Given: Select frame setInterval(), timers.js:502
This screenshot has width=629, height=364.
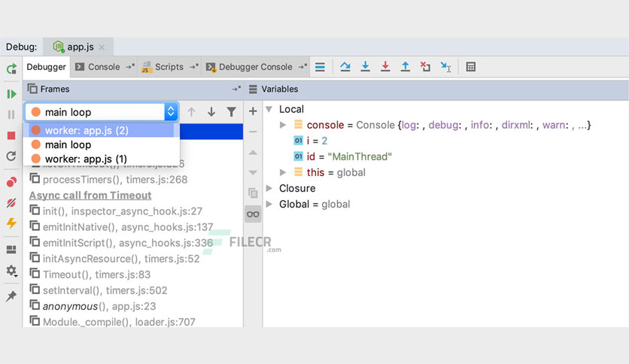Looking at the screenshot, I should (x=99, y=290).
